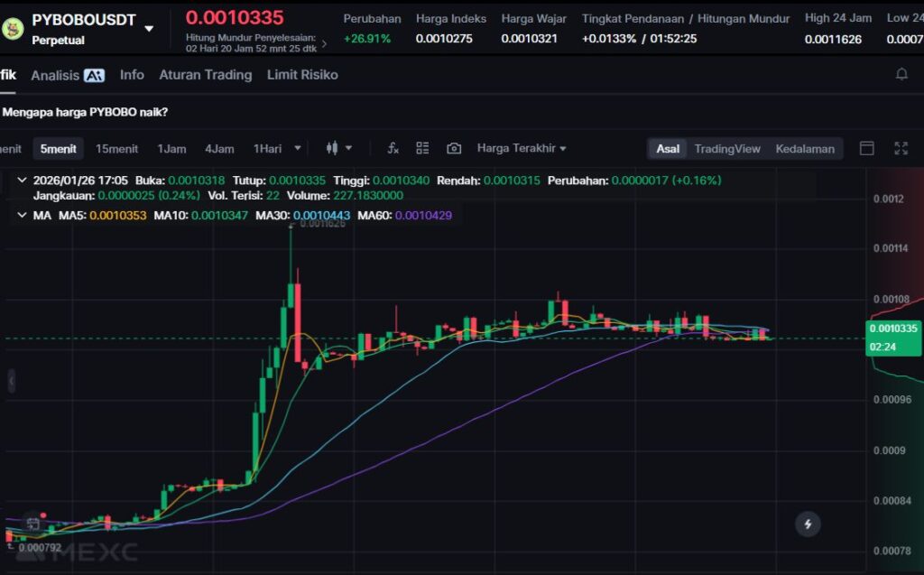Open the Harga Terakhir price type dropdown
Screen dimensions: 924x575
[522, 148]
